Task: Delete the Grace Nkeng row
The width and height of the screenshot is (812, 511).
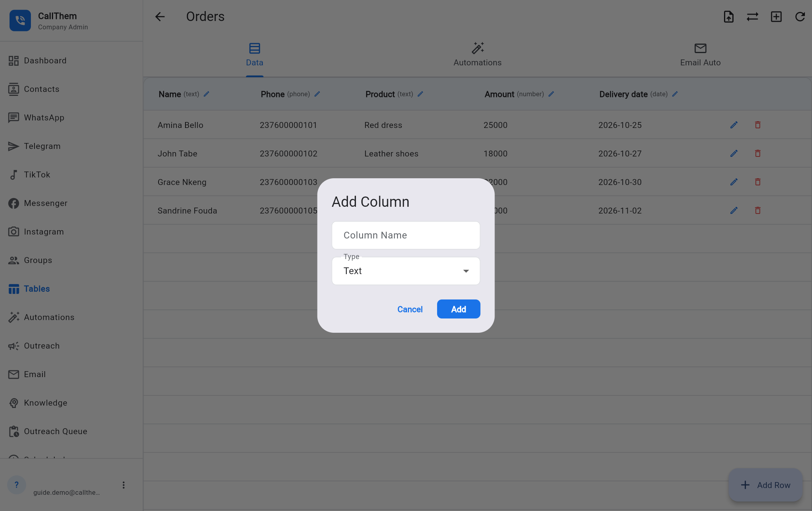Action: pyautogui.click(x=758, y=182)
